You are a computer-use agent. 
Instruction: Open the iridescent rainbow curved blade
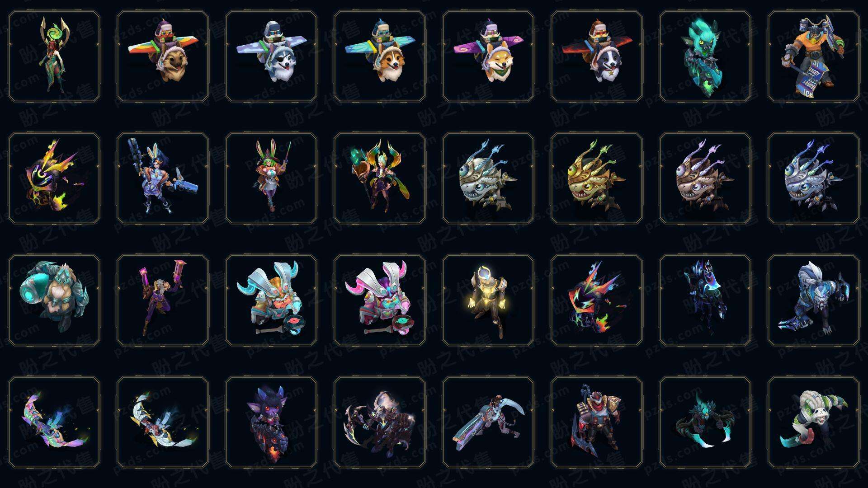click(54, 422)
